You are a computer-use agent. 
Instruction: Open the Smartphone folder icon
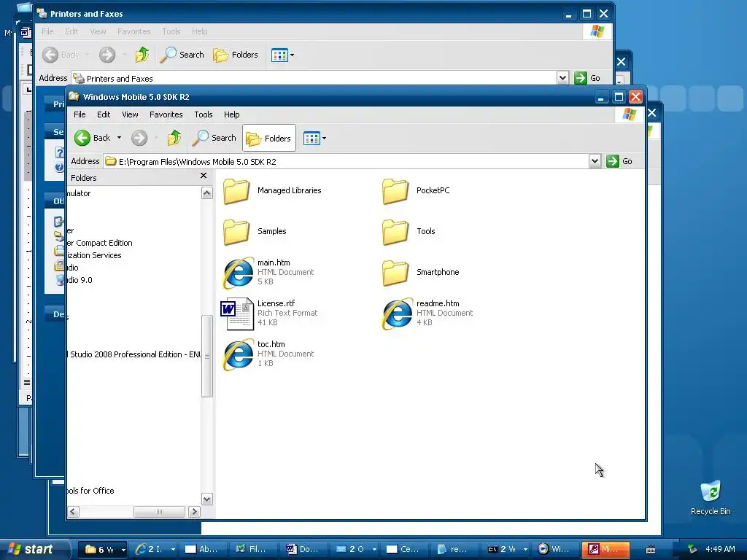click(x=395, y=273)
